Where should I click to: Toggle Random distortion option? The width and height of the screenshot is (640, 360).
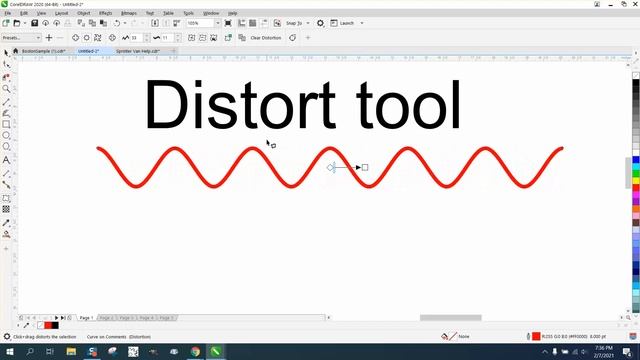pos(191,38)
